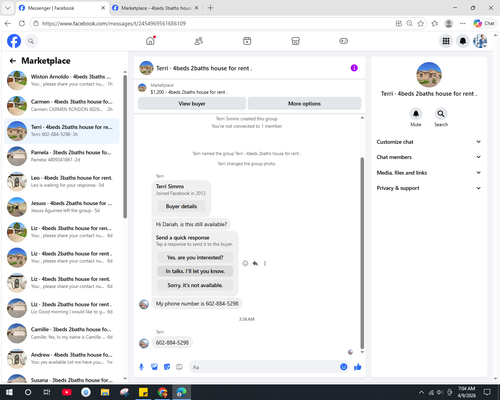Click message 'My phone number is 602-884-5298'

pyautogui.click(x=197, y=304)
